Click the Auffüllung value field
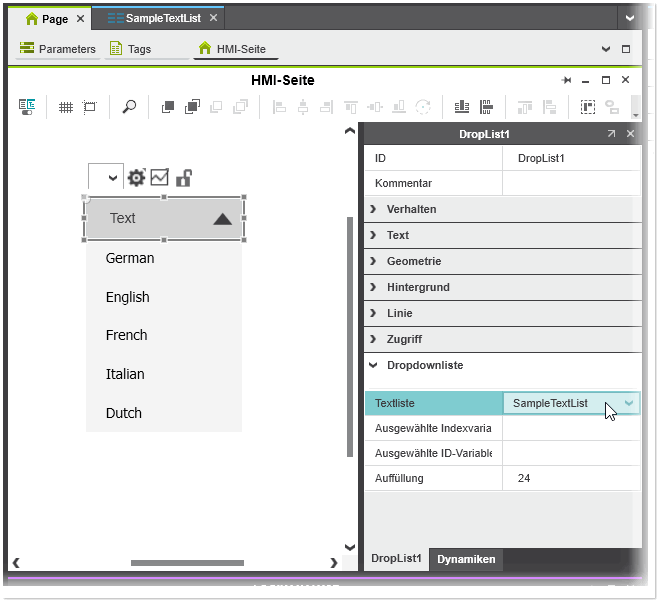This screenshot has height=602, width=659. pos(570,478)
